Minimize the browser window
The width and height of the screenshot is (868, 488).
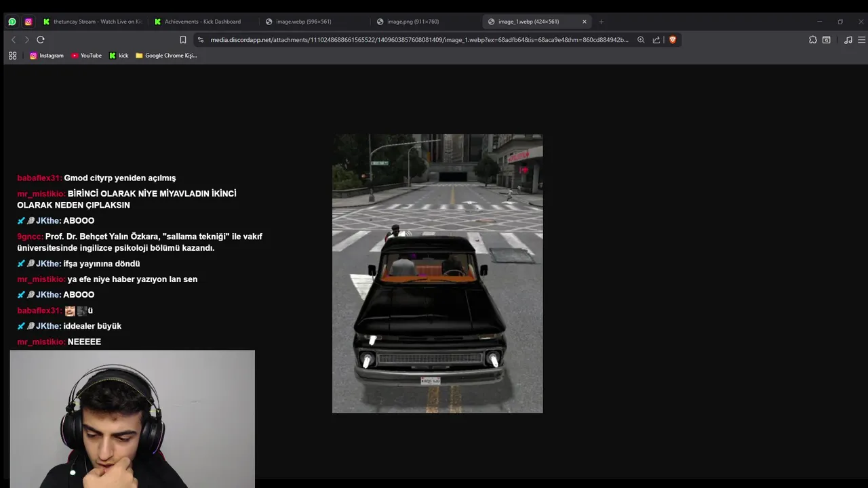[x=819, y=22]
